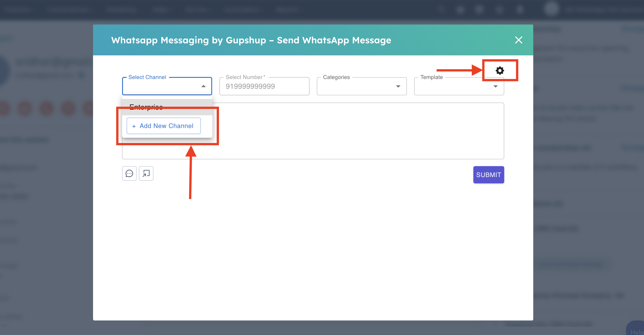Click the Template field box

coord(452,86)
